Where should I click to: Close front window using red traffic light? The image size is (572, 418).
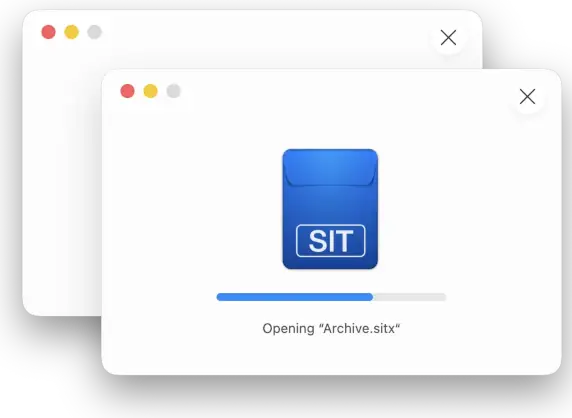127,91
